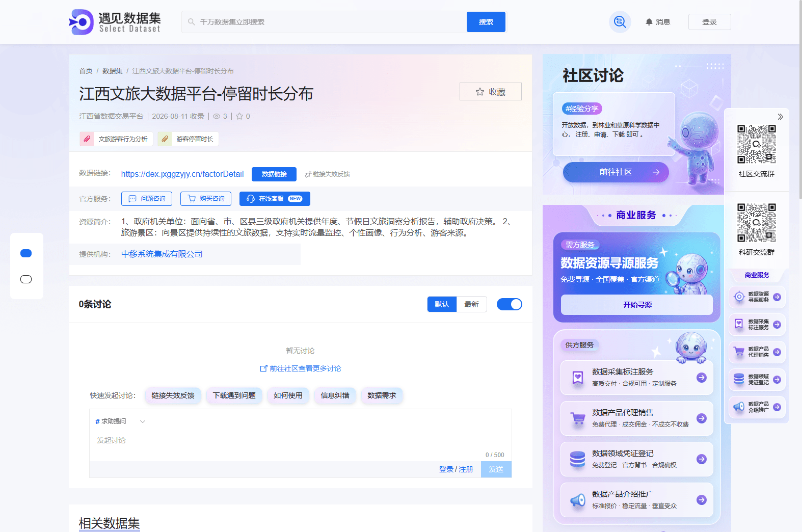The height and width of the screenshot is (532, 802).
Task: Go to 数据集 breadcrumb
Action: click(x=113, y=71)
